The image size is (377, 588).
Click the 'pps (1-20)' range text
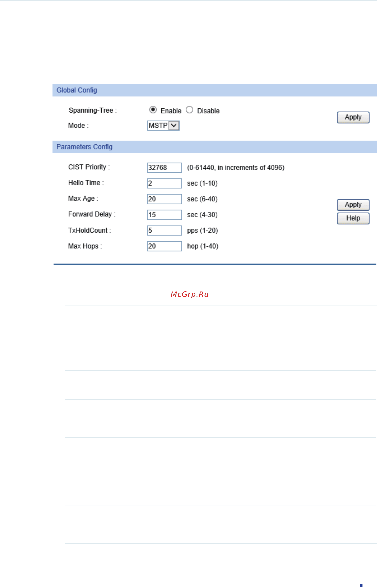203,231
